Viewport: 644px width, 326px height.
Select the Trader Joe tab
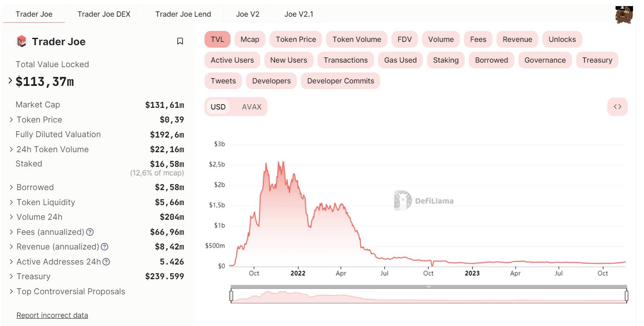point(34,14)
